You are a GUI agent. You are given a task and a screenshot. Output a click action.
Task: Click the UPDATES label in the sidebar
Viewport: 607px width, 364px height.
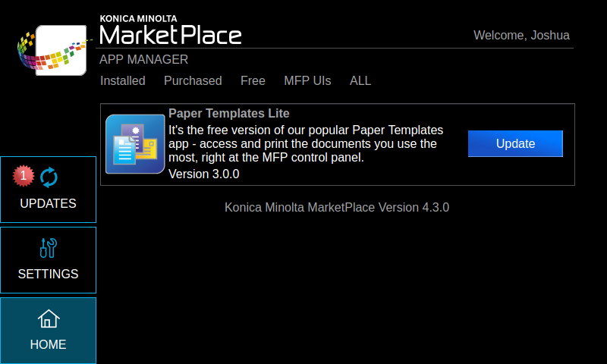[48, 203]
